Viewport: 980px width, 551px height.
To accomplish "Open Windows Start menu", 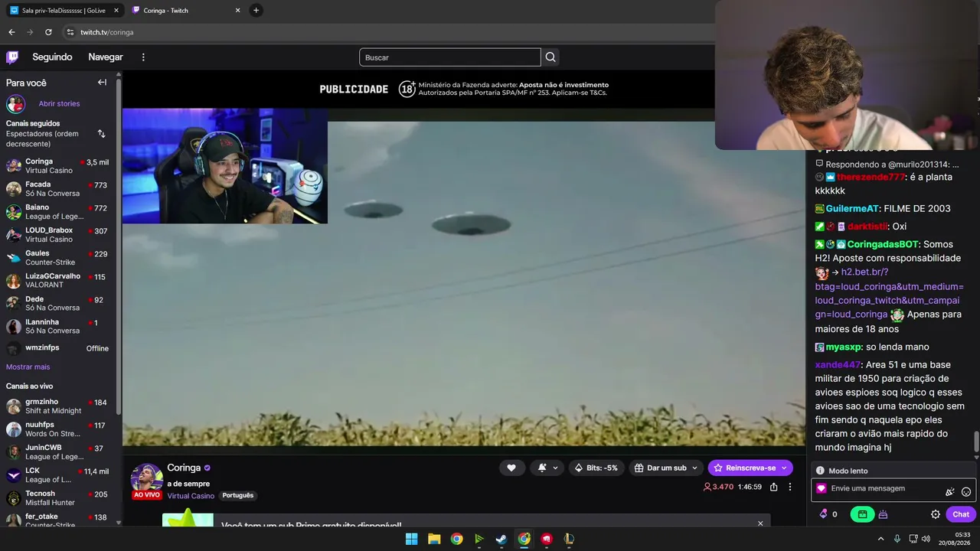I will (x=411, y=539).
